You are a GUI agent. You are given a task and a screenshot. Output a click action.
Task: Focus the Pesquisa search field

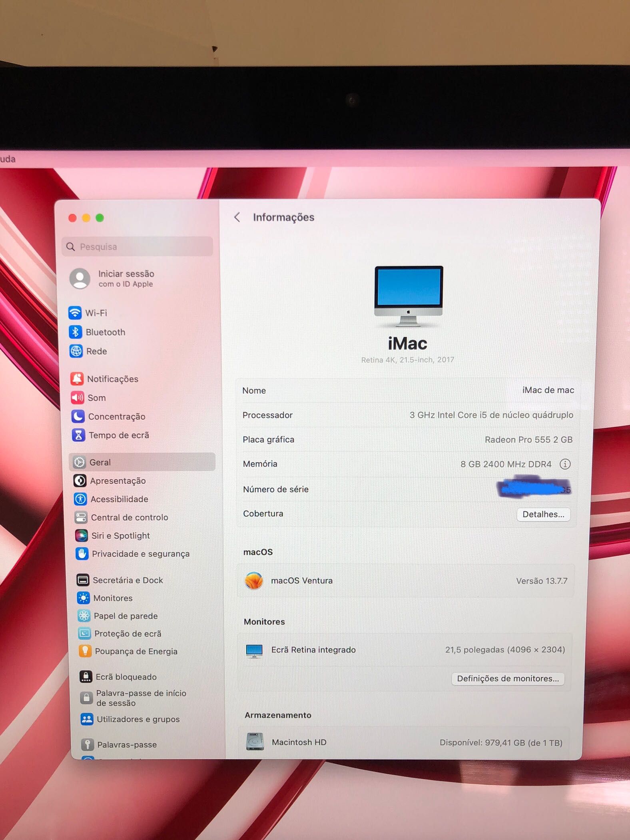pyautogui.click(x=138, y=246)
